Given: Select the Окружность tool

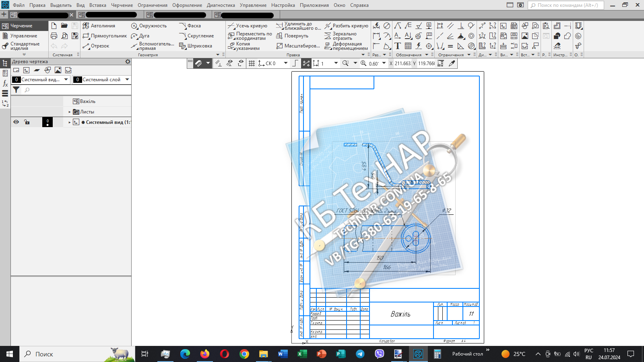Looking at the screenshot, I should [x=149, y=26].
